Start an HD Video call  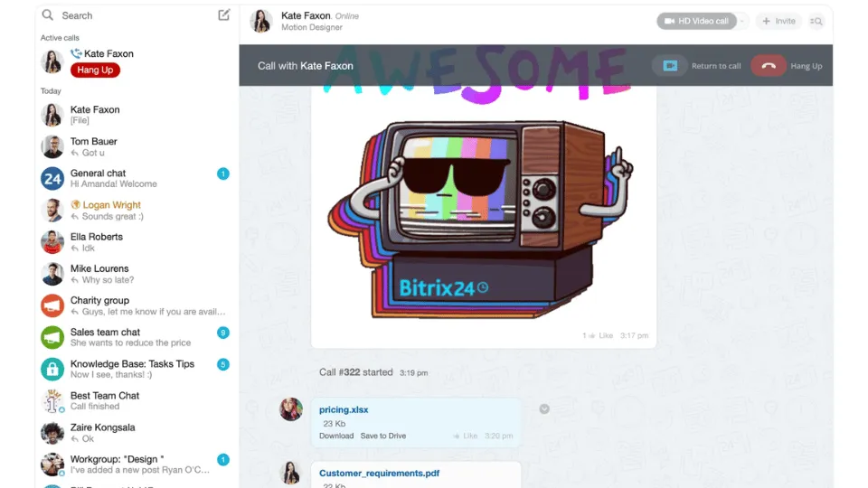pos(696,21)
